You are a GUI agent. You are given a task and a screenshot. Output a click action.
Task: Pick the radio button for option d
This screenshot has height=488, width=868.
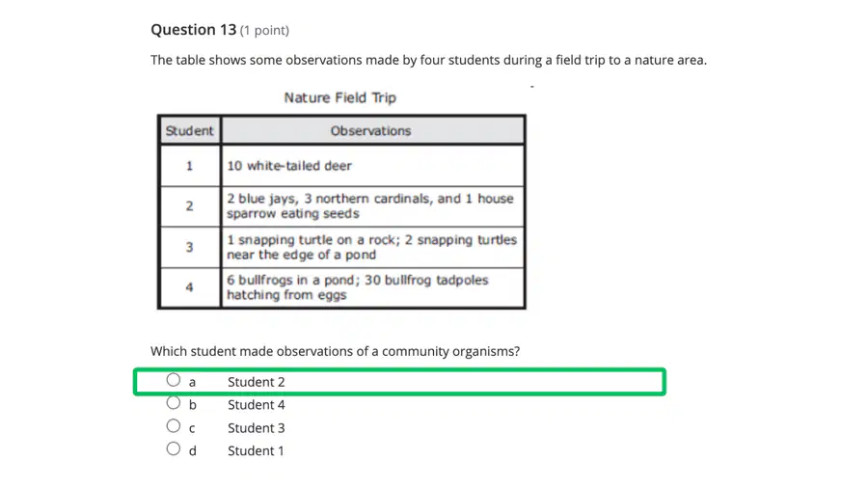point(174,448)
